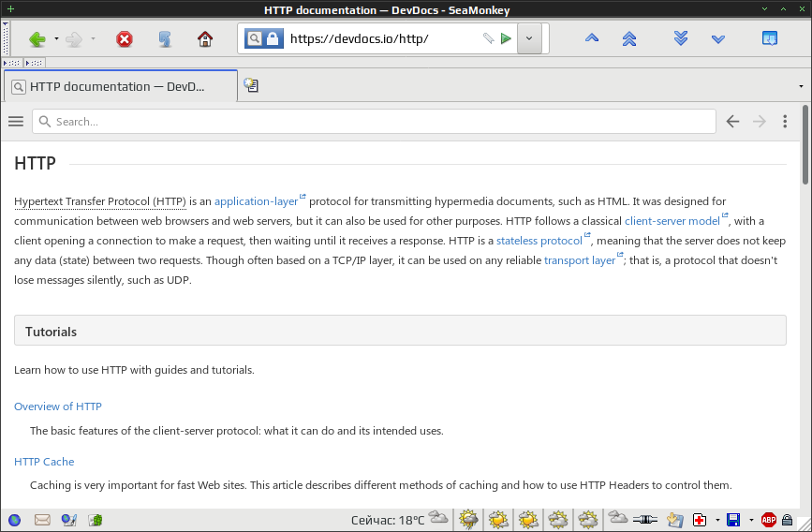This screenshot has height=532, width=812.
Task: Click the red cross icon in status bar
Action: [700, 520]
